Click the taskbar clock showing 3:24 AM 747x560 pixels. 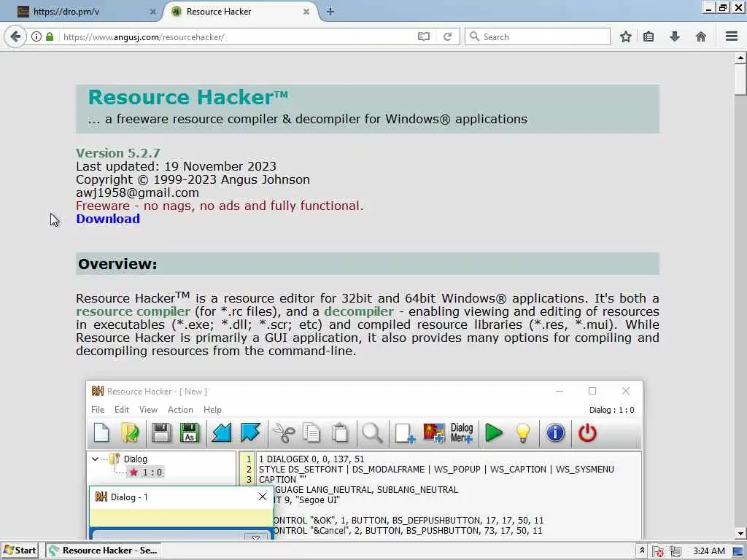[708, 551]
